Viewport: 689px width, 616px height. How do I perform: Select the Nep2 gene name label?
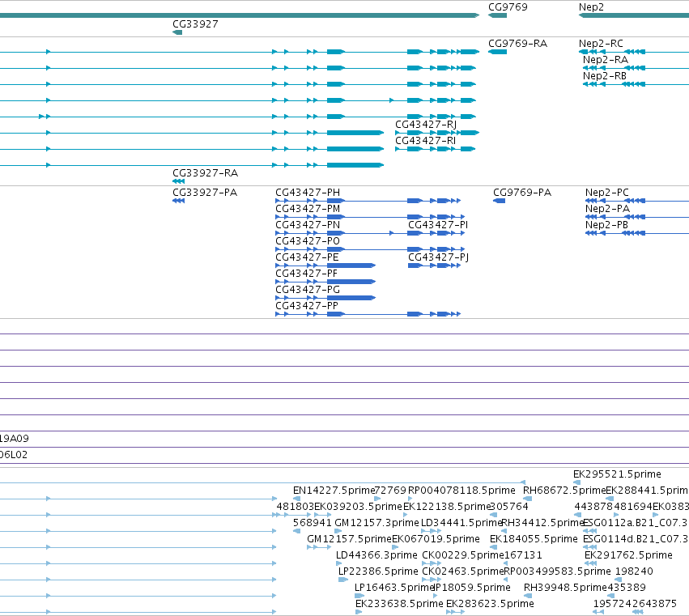[591, 7]
